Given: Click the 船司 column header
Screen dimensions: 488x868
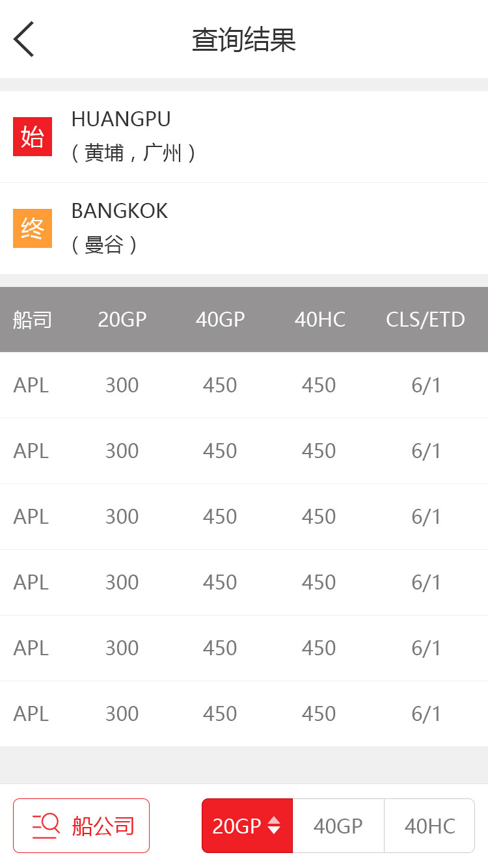Looking at the screenshot, I should pos(33,319).
